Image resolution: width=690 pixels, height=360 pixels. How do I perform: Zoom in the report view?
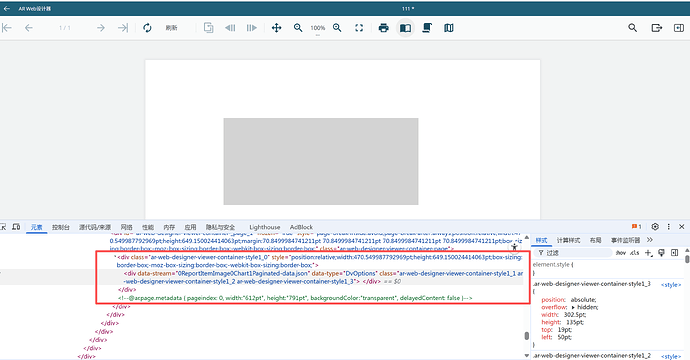337,28
